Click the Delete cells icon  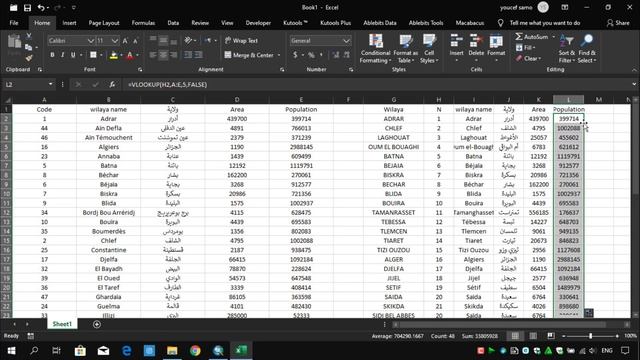pyautogui.click(x=476, y=42)
